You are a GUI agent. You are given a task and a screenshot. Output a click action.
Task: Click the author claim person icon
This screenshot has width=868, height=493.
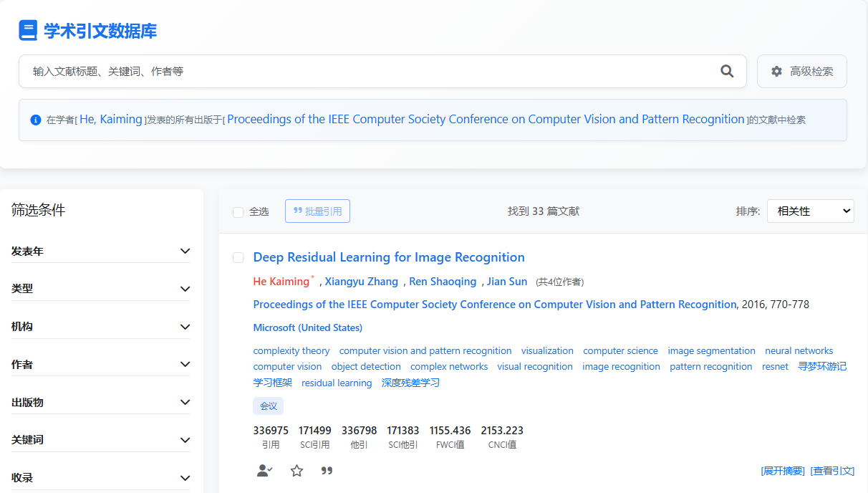point(264,471)
